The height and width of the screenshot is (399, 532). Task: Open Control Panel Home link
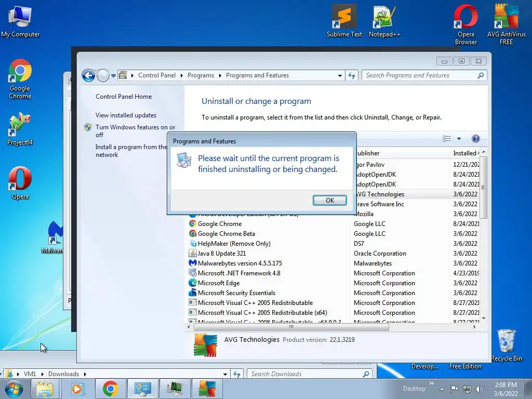click(x=124, y=96)
